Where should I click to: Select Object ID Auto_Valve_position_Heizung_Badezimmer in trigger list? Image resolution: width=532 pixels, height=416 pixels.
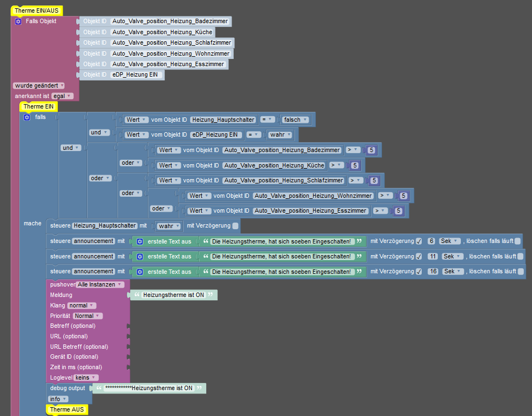coord(170,21)
